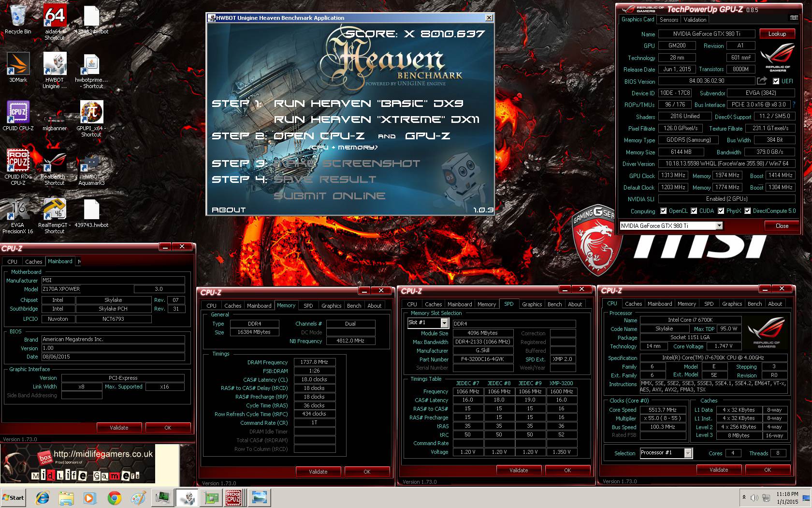Click OK in the Memory CPU-Z window
The width and height of the screenshot is (812, 508).
tap(367, 472)
